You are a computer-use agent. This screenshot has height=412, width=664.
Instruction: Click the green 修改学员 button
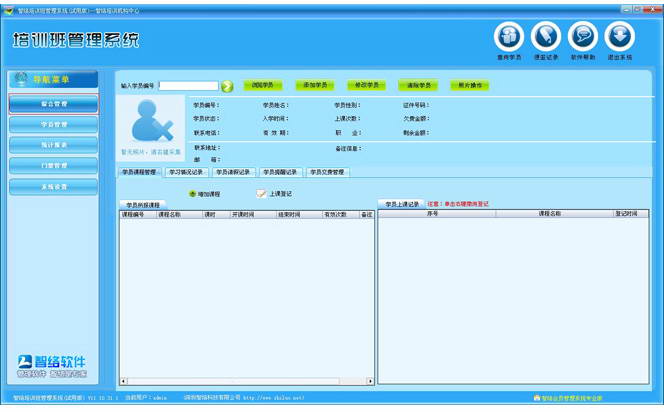point(367,85)
